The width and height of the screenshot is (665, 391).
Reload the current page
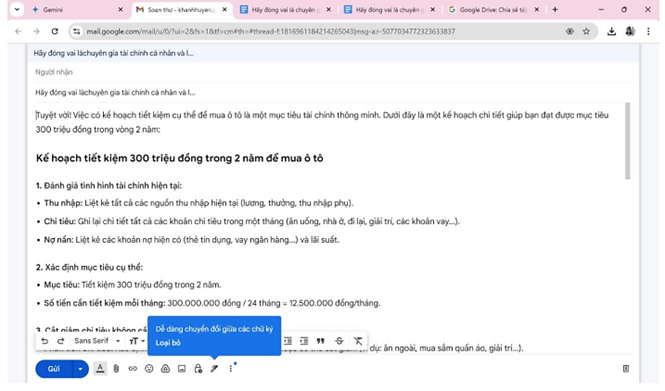point(55,31)
